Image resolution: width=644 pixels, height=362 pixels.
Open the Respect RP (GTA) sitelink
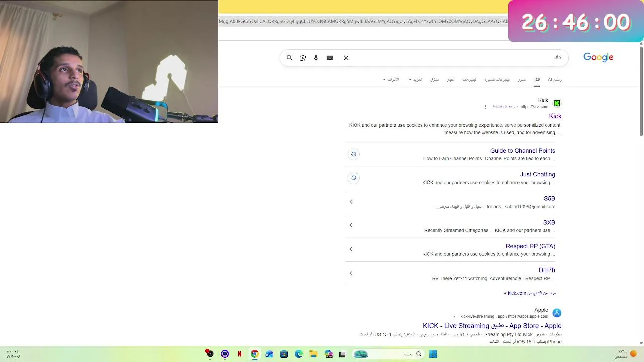pos(530,246)
